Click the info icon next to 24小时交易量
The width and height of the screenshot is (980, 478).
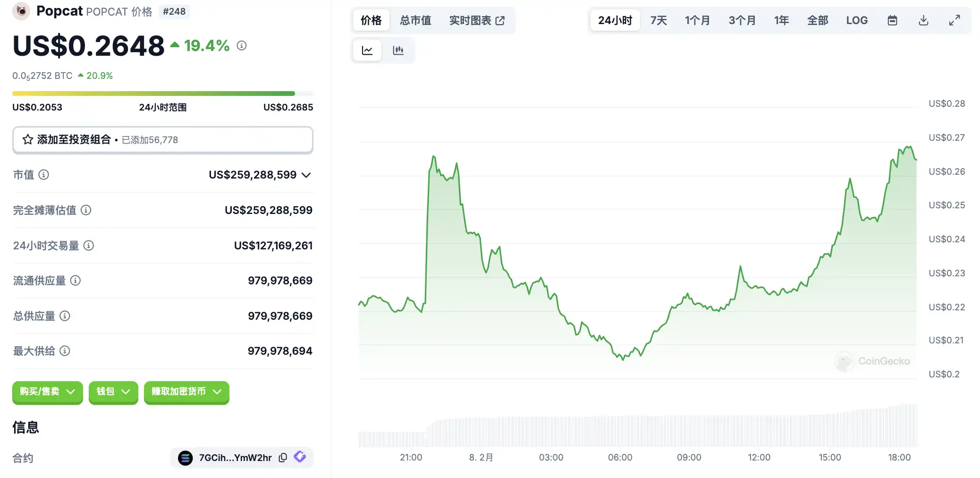(89, 246)
